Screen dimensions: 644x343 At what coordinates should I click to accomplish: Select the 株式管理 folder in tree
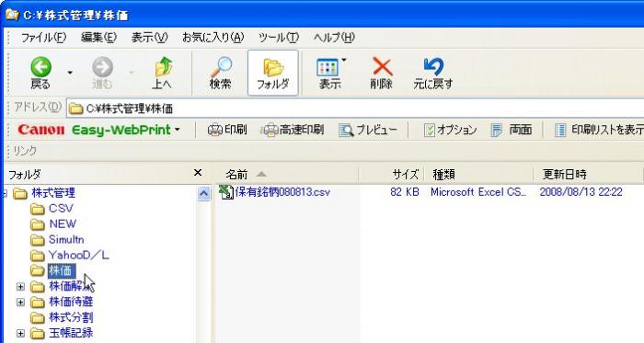coord(53,193)
